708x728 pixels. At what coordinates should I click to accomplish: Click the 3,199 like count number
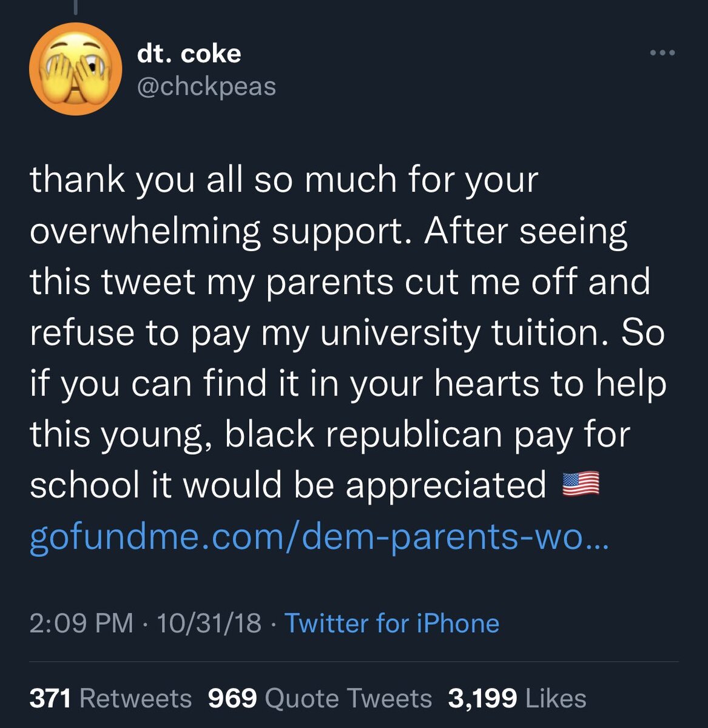tap(482, 698)
